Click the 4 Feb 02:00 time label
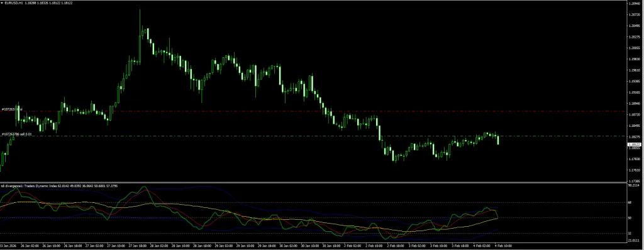Viewport: 644px width, 250px height. 482,246
